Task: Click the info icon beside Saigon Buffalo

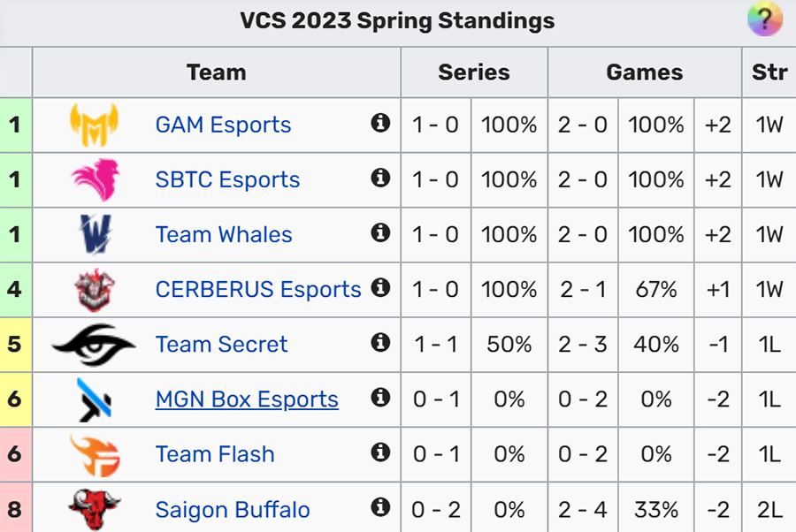Action: point(380,506)
